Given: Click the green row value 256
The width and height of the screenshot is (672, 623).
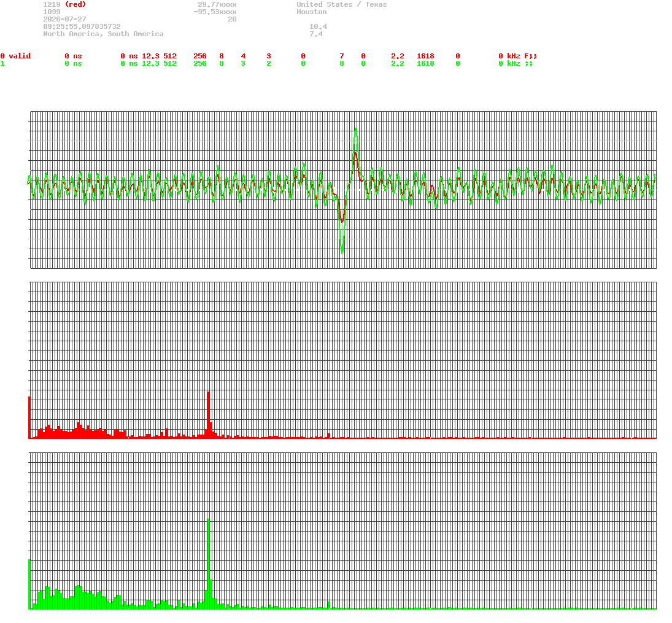Looking at the screenshot, I should 199,63.
